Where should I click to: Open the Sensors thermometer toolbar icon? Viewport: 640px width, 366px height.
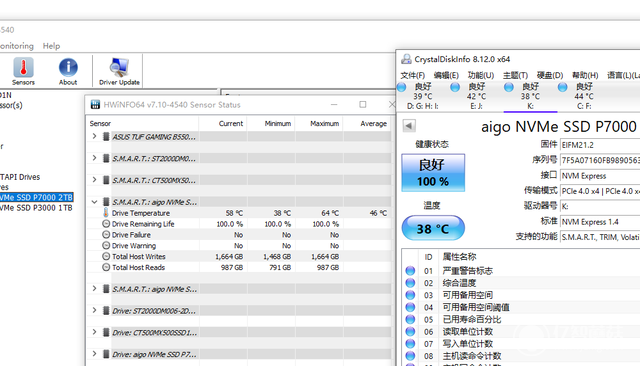click(23, 68)
